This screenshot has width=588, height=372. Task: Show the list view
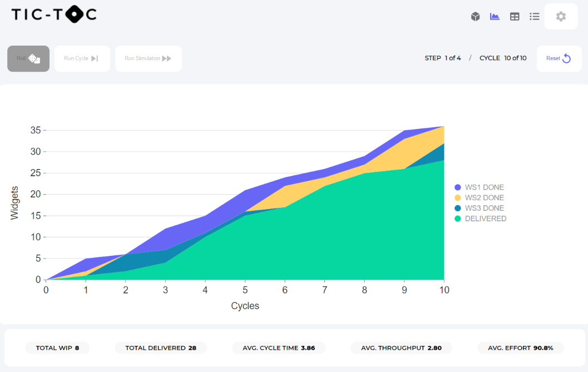[535, 17]
